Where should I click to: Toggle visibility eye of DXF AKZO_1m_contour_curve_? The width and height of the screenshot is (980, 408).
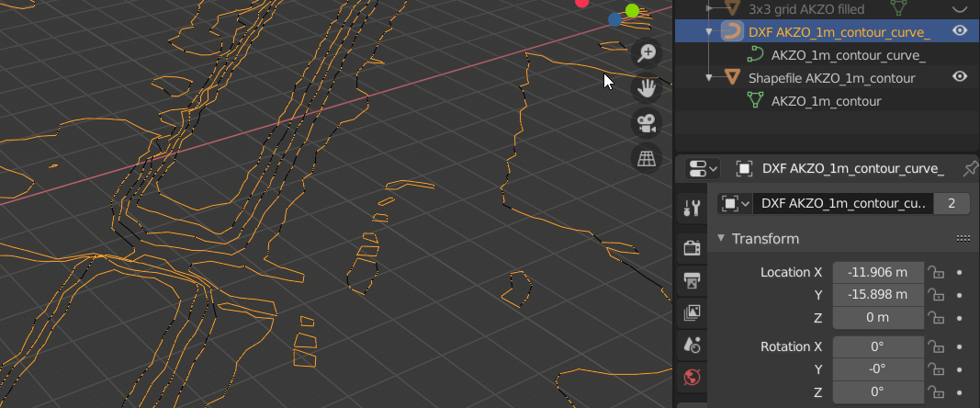click(960, 30)
